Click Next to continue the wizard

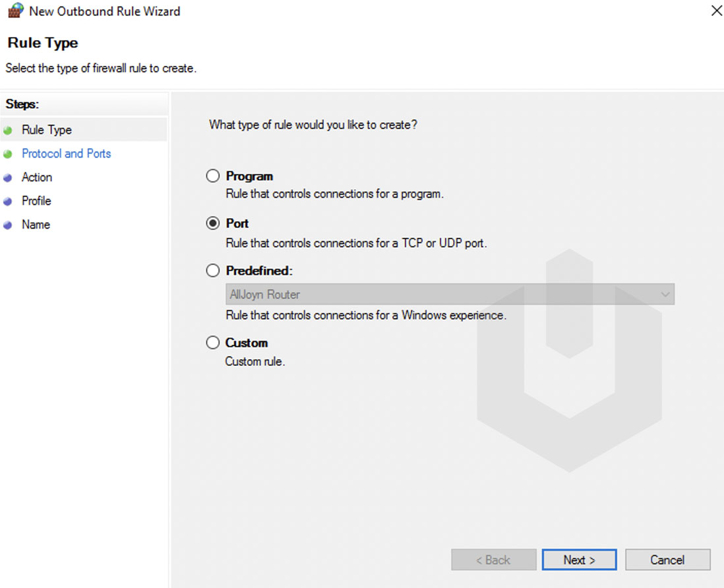point(578,559)
